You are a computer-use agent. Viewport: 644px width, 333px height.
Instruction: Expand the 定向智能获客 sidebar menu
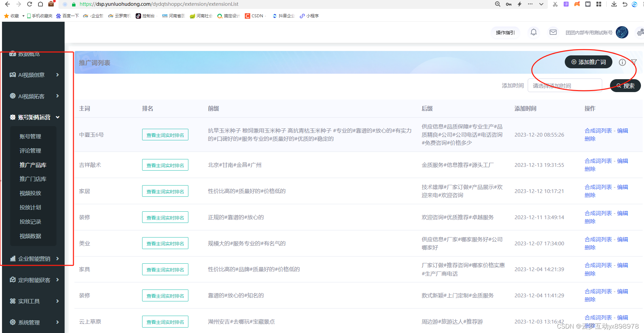click(x=34, y=280)
